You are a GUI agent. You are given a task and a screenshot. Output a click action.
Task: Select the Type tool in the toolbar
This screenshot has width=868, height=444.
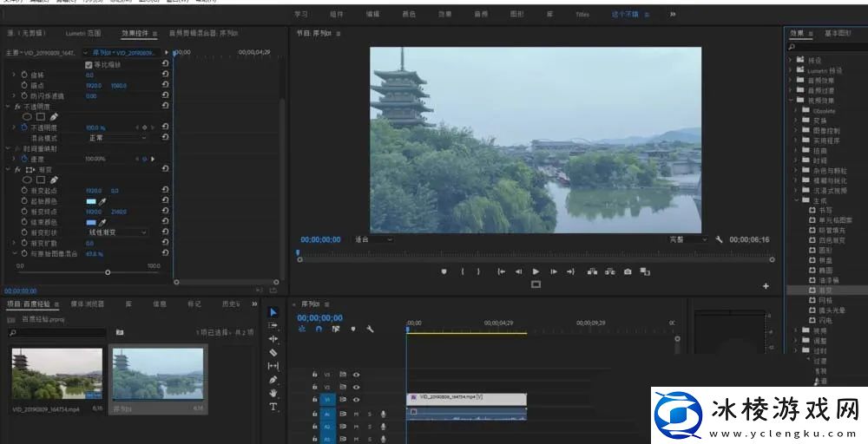click(273, 406)
